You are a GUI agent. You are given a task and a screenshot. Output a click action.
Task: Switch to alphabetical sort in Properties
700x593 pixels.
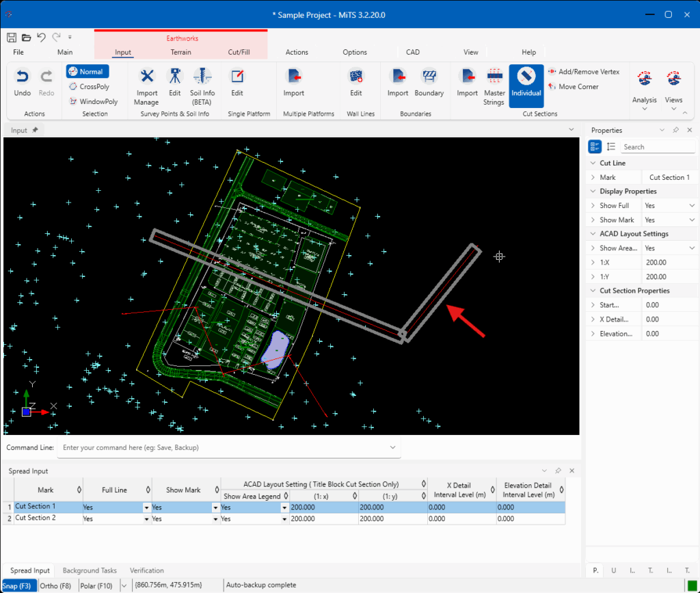pyautogui.click(x=611, y=146)
